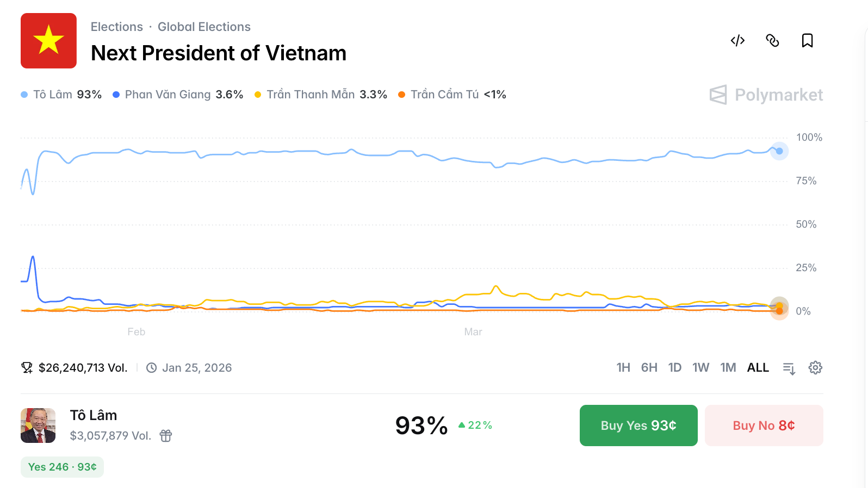The image size is (868, 488).
Task: Open the Global Elections breadcrumb link
Action: pos(204,27)
